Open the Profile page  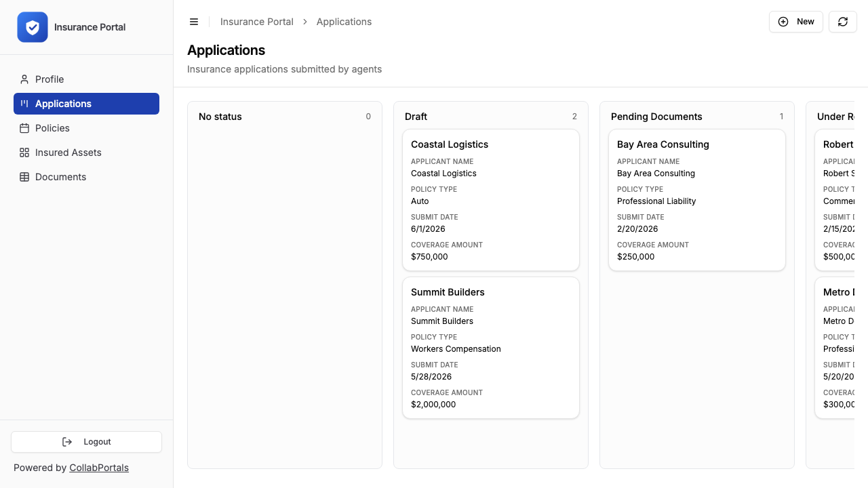click(x=86, y=79)
